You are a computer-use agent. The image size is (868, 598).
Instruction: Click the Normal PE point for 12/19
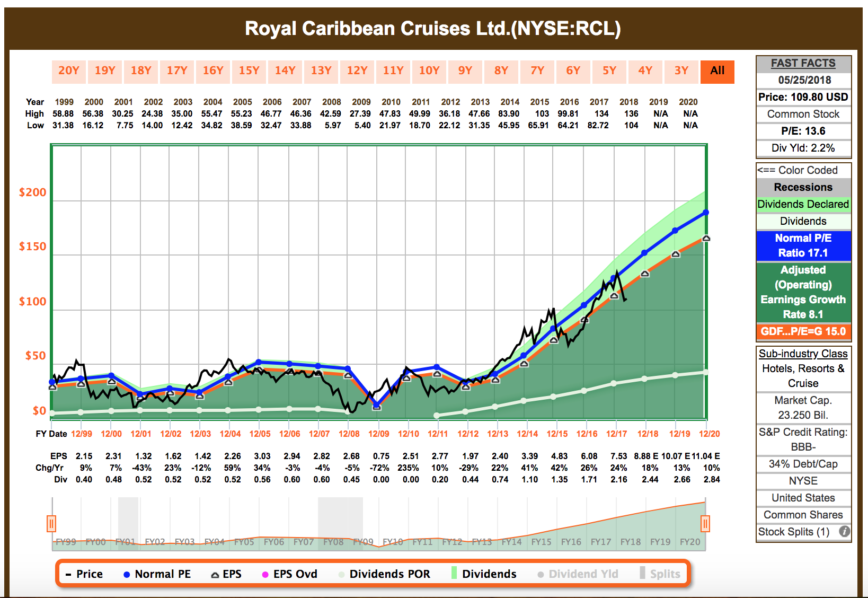[x=675, y=231]
